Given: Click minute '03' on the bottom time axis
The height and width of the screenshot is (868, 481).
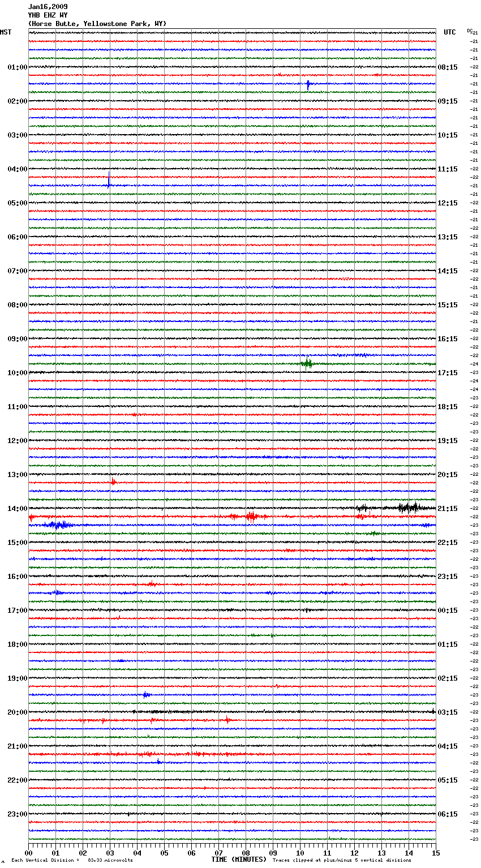Looking at the screenshot, I should [x=110, y=853].
